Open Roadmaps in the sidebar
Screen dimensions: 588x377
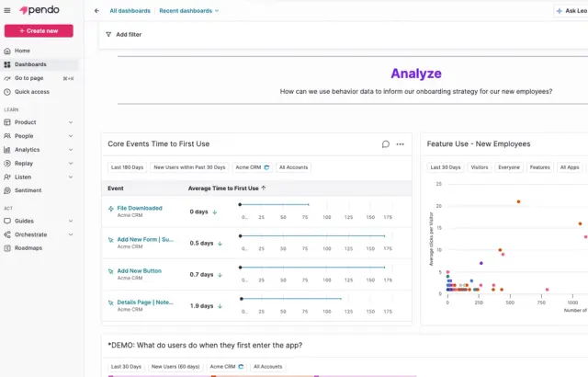pos(40,248)
